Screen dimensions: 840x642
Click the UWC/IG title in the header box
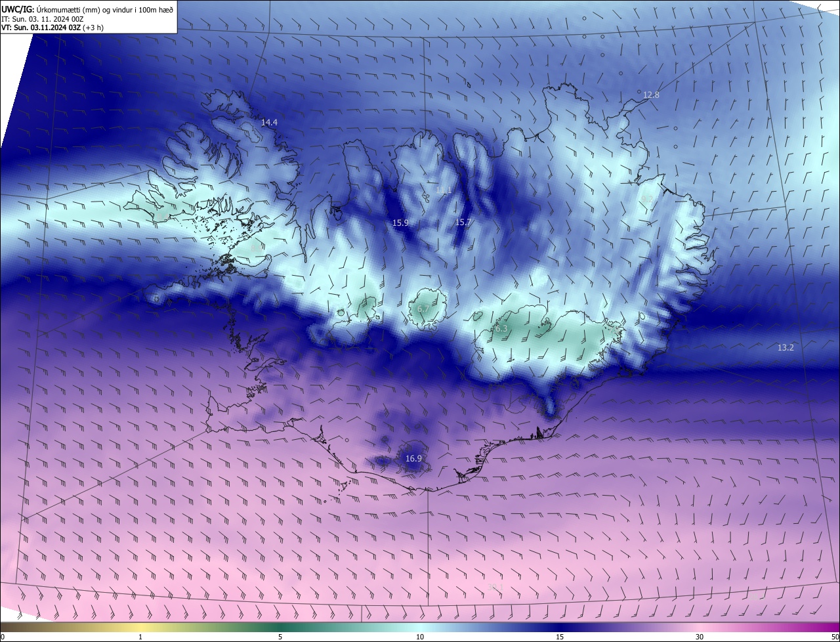pos(18,9)
